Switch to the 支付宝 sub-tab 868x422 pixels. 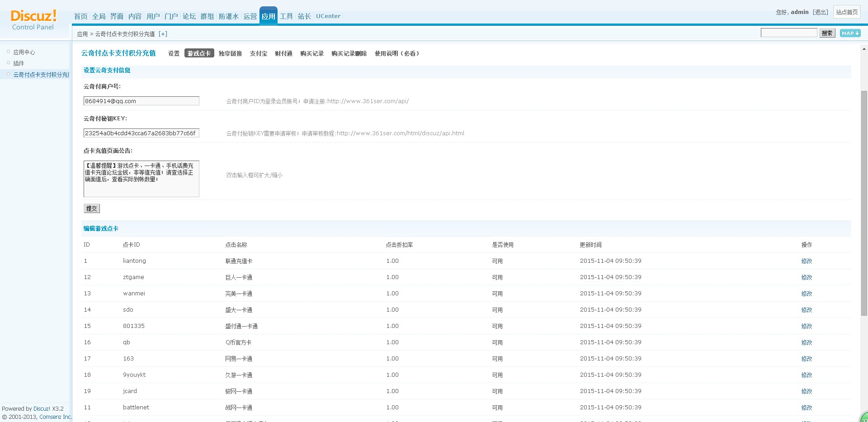point(258,53)
